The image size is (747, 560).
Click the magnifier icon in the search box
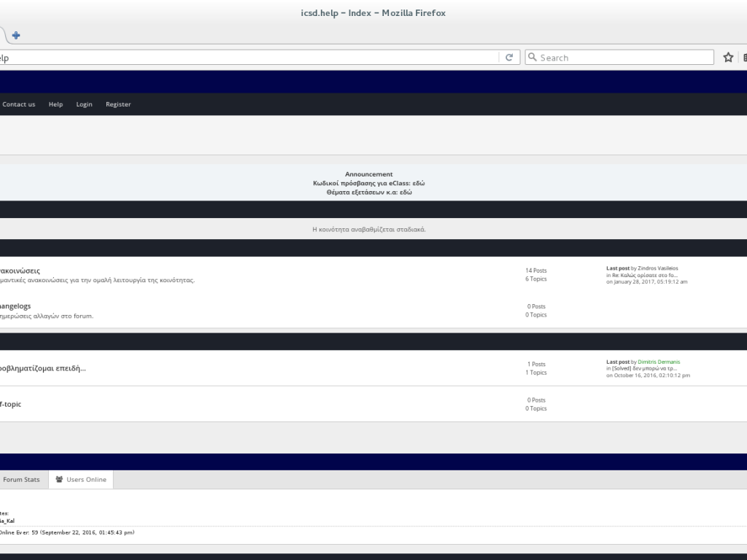[533, 58]
